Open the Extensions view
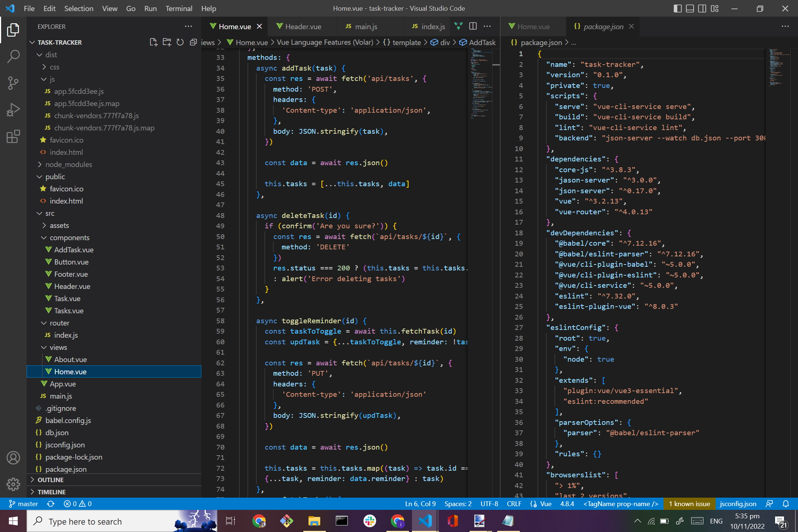The width and height of the screenshot is (798, 532). click(13, 136)
